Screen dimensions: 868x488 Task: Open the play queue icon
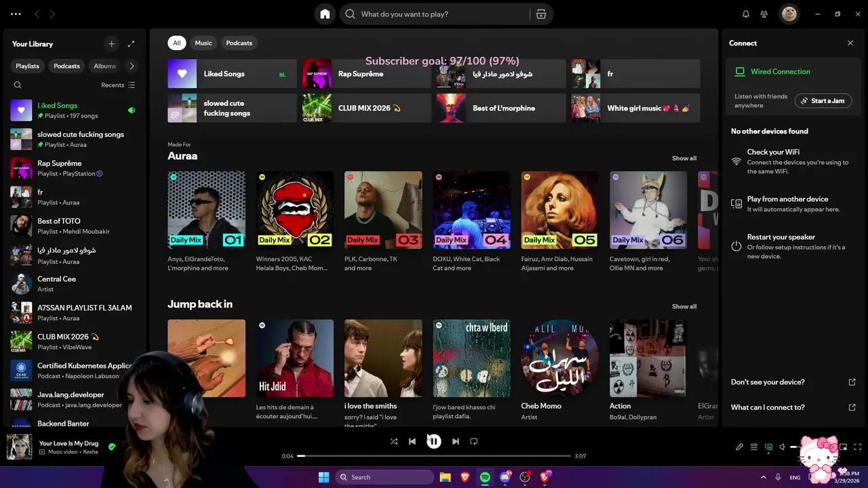pos(754,447)
